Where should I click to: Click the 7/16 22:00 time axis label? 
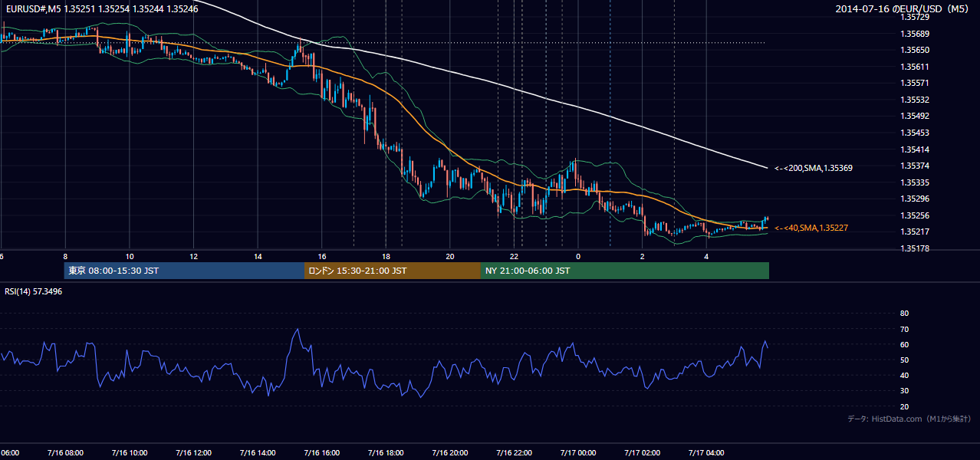click(514, 452)
